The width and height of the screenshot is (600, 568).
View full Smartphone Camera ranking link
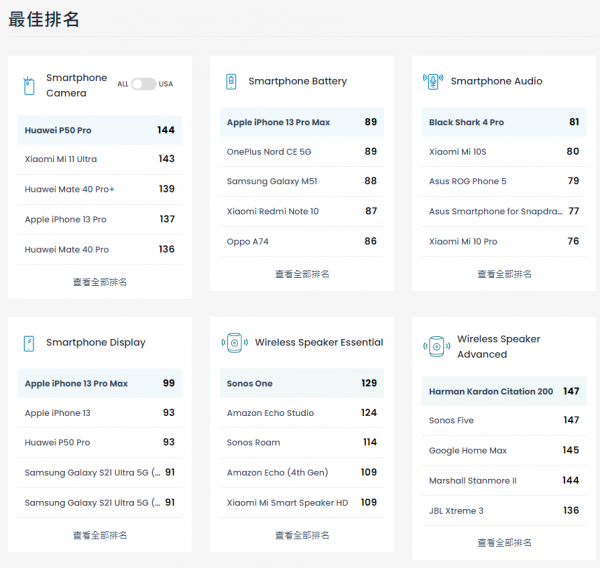100,282
